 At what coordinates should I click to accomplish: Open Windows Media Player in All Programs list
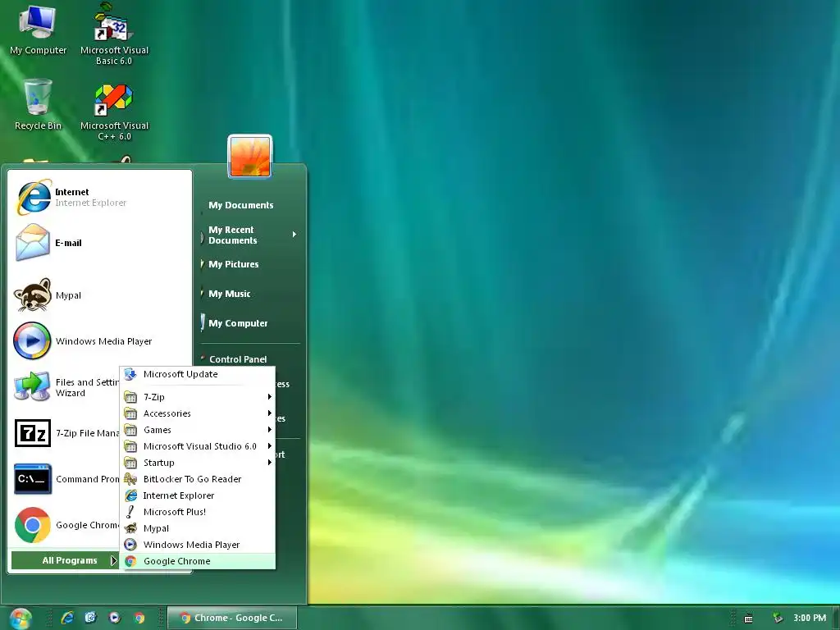click(x=198, y=545)
